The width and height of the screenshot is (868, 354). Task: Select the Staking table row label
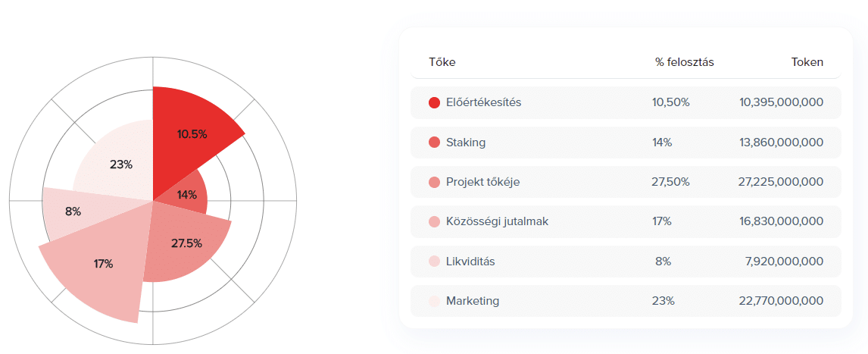[466, 143]
